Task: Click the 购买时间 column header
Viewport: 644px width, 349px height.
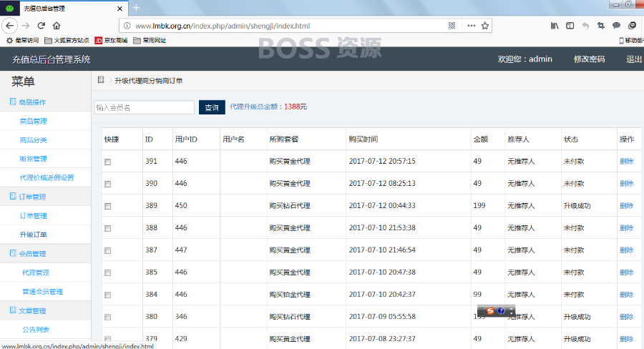Action: tap(363, 139)
